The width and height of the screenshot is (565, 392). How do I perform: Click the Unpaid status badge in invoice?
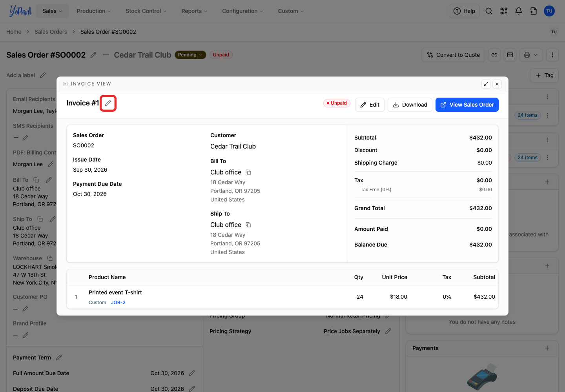pos(337,103)
